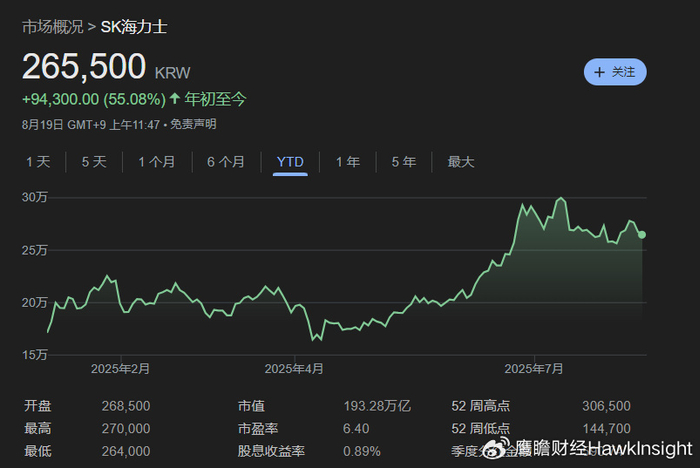Click the 开盘 label
The height and width of the screenshot is (468, 700).
38,406
